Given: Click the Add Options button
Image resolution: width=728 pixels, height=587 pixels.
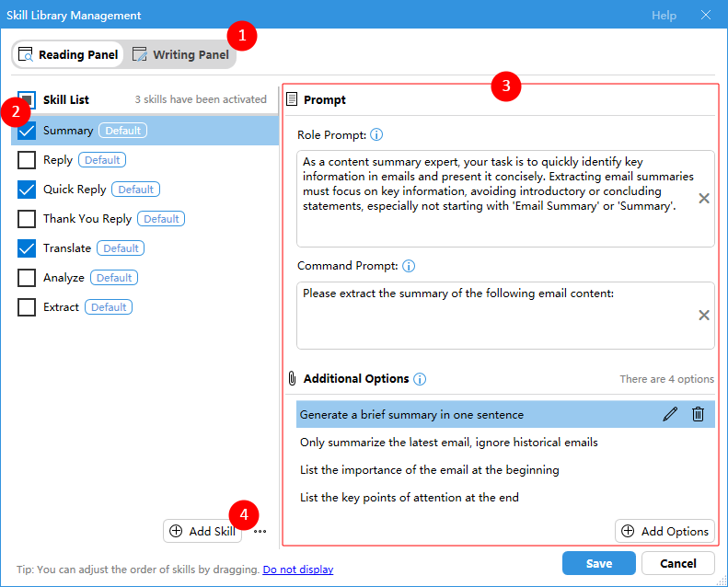Looking at the screenshot, I should click(x=664, y=531).
